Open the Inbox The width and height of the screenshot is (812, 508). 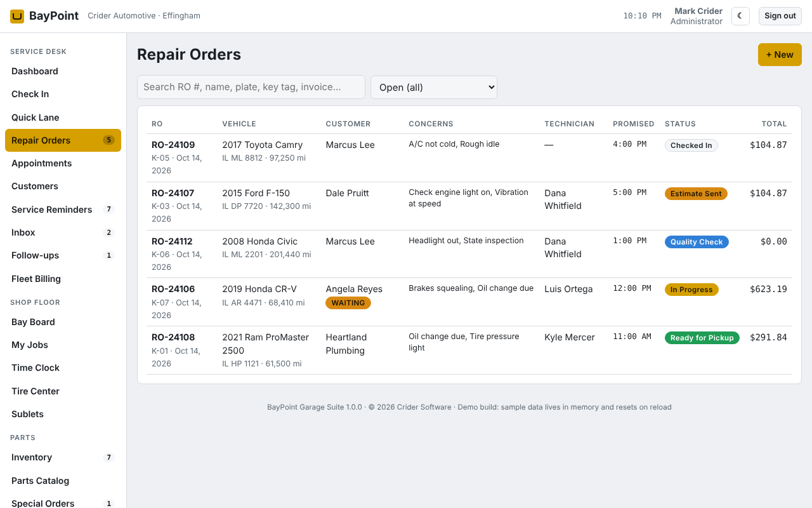(63, 232)
